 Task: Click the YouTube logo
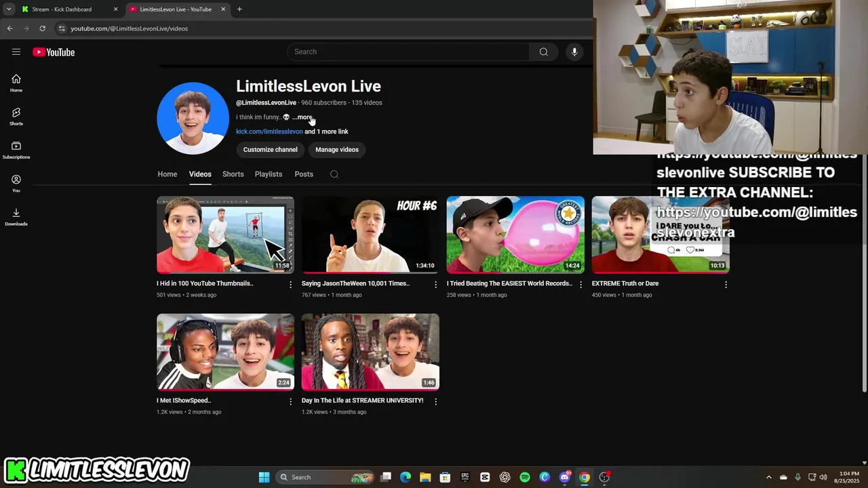pyautogui.click(x=54, y=52)
